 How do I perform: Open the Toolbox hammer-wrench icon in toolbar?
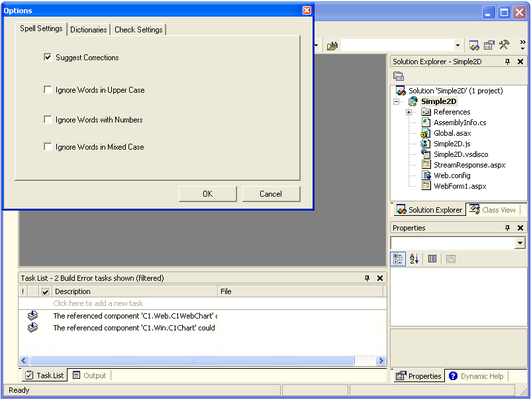click(x=504, y=45)
